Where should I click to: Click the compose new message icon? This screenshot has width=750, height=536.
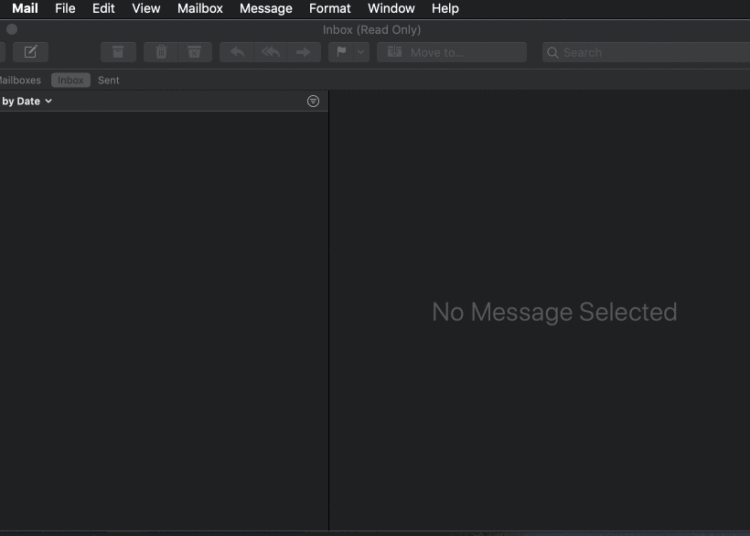tap(30, 52)
